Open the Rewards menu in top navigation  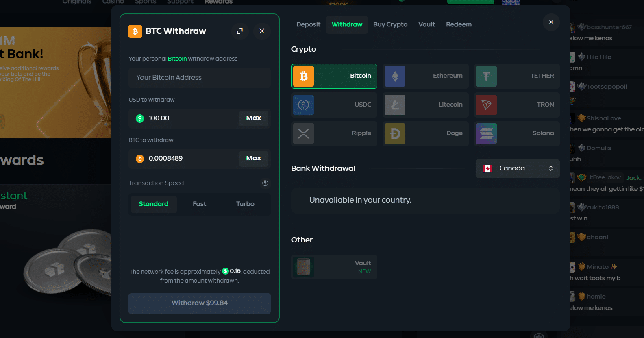pos(218,2)
